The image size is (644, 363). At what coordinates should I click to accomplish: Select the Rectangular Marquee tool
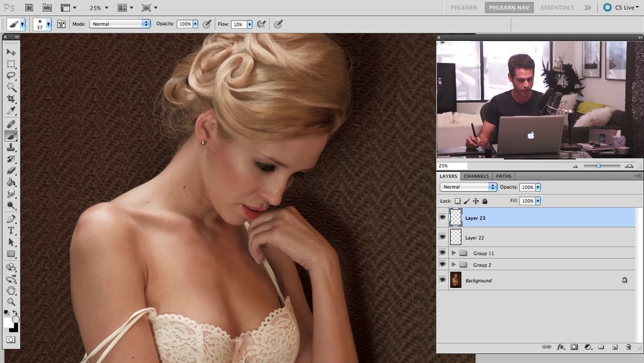click(11, 64)
